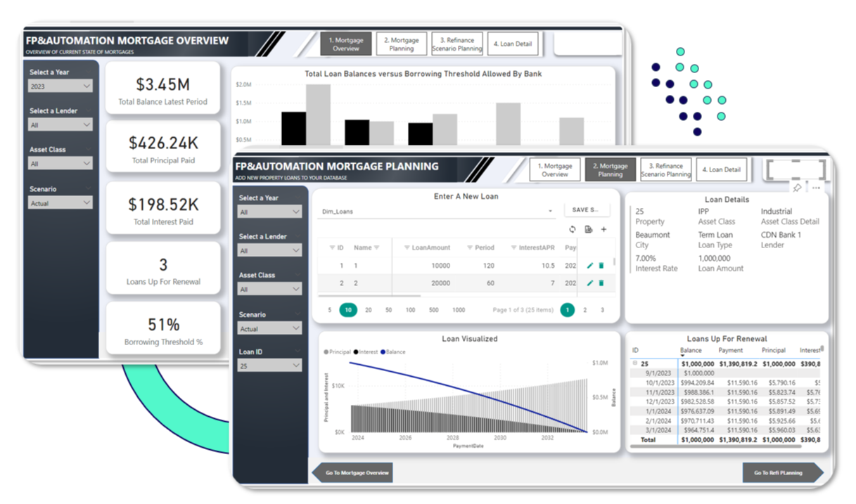Open more options ellipsis above Loan Details
Screen dimensions: 856x504
(816, 188)
